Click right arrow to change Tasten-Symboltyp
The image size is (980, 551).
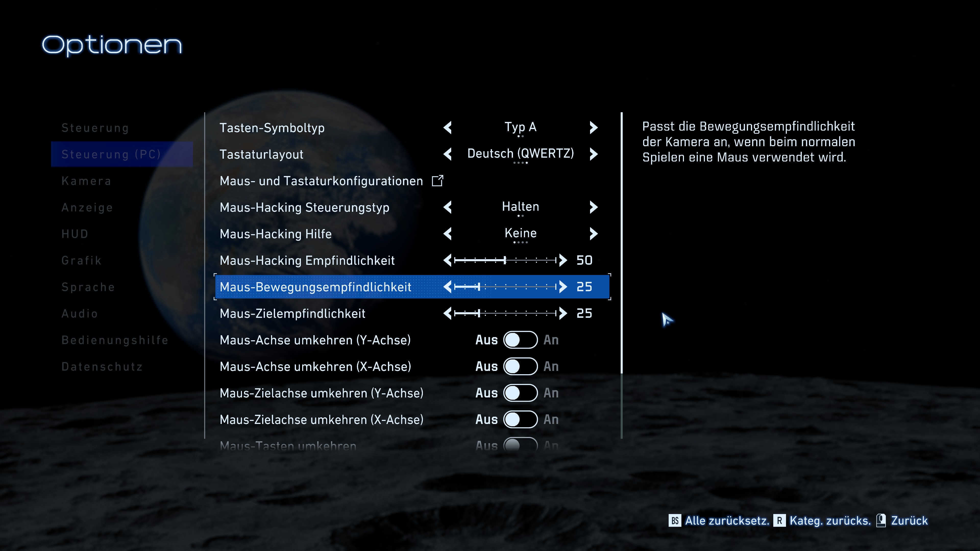(x=593, y=128)
